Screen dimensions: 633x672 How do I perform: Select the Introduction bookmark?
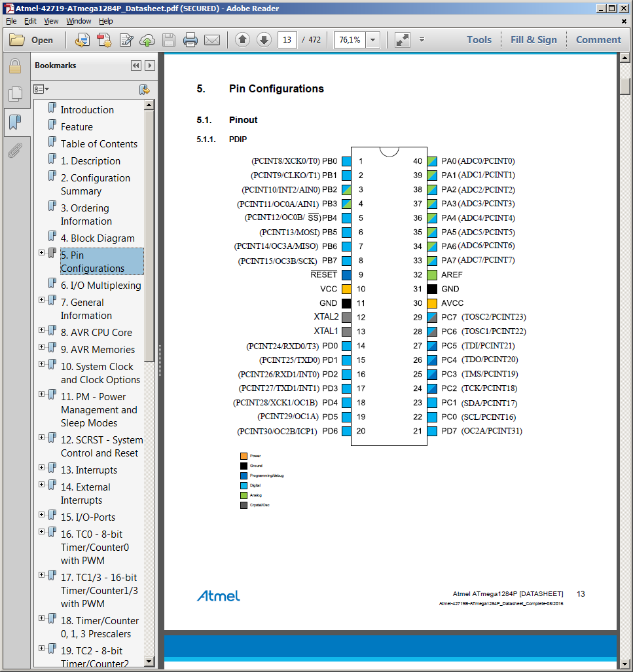pyautogui.click(x=87, y=110)
